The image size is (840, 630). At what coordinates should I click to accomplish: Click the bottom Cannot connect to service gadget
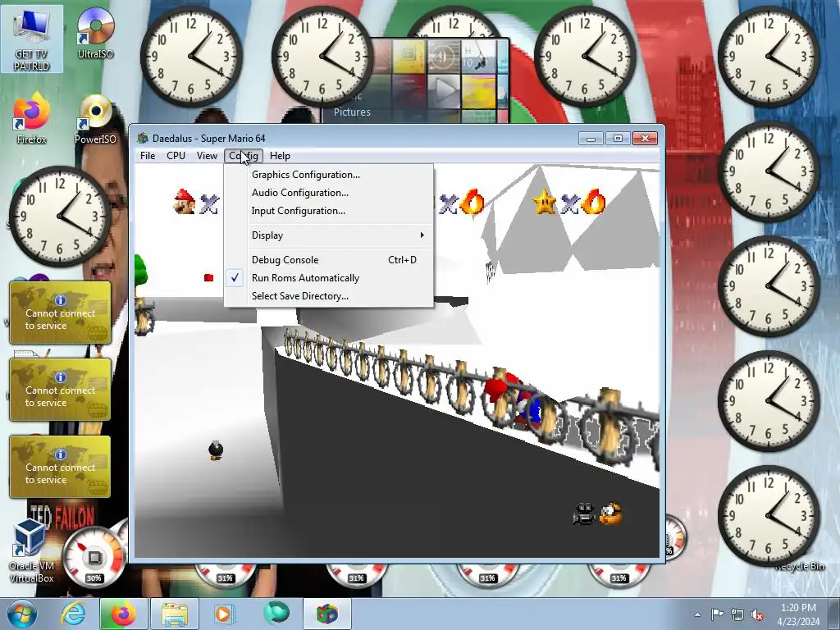coord(60,467)
